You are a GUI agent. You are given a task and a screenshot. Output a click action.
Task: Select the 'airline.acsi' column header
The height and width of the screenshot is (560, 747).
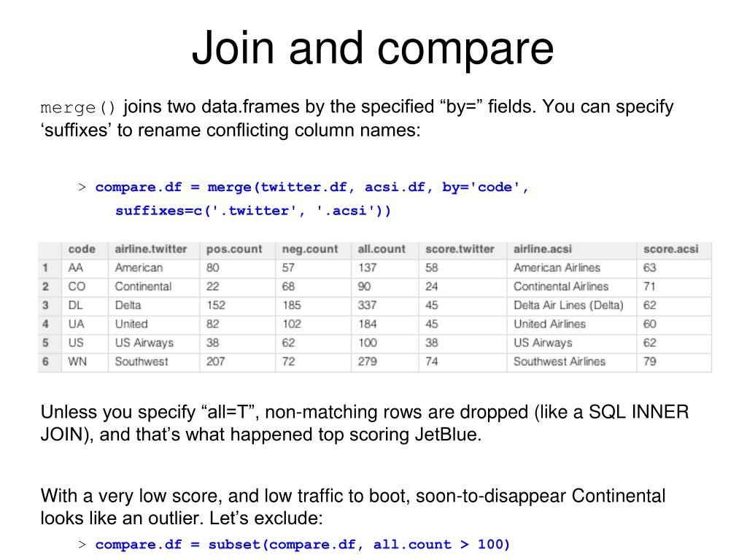543,249
